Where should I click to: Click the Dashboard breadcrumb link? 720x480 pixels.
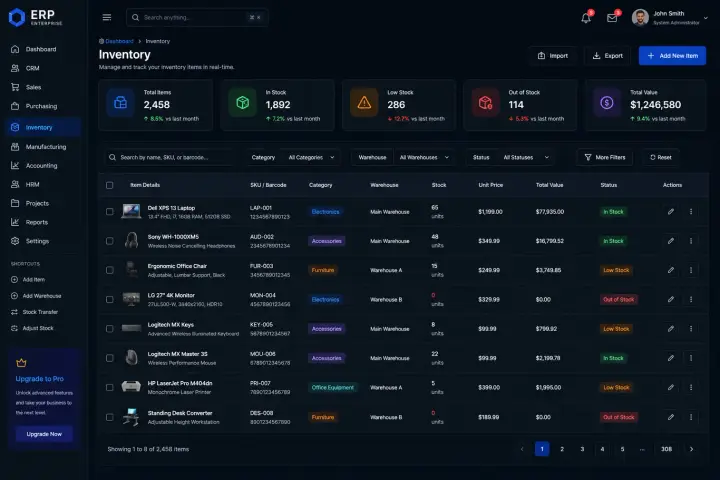click(119, 41)
